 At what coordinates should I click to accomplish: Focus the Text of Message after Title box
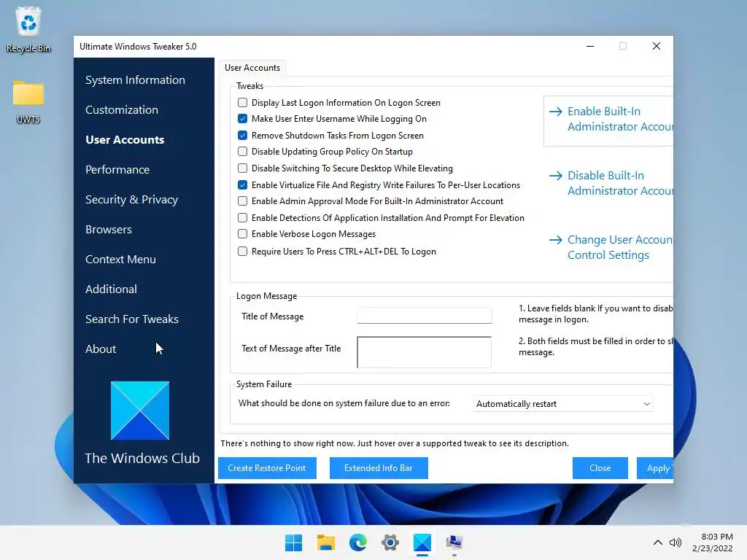(x=425, y=352)
